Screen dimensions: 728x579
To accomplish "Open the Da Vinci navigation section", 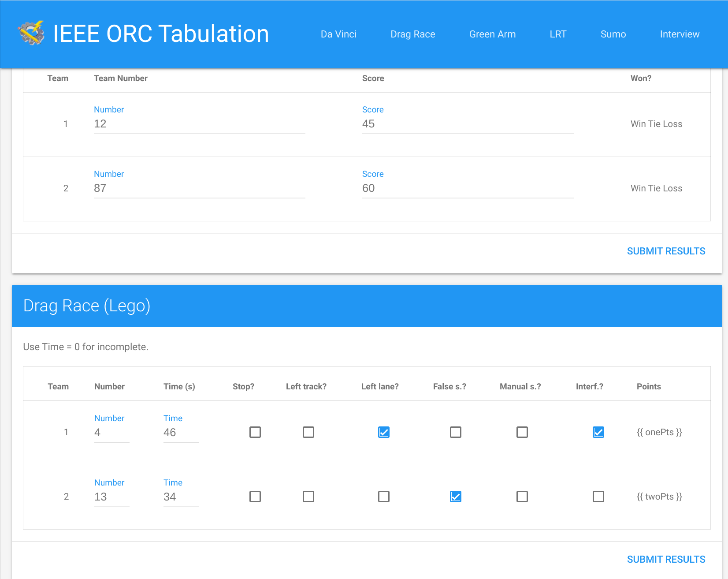I will pos(338,34).
